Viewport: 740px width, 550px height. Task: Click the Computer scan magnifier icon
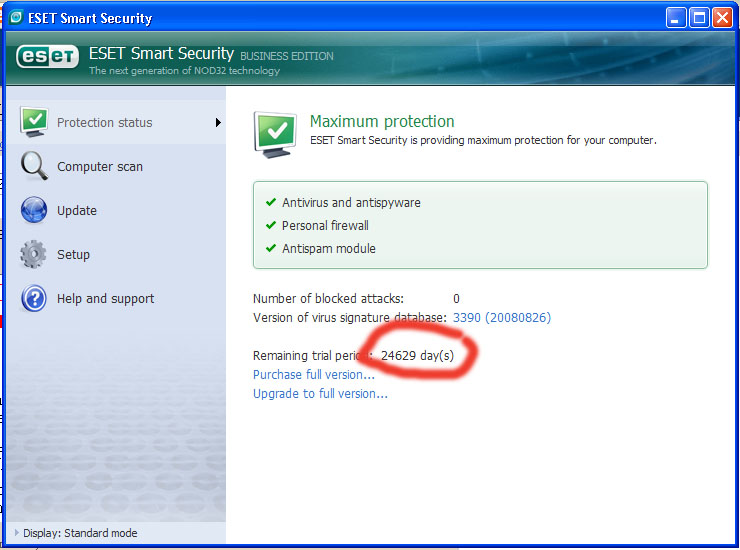[34, 166]
